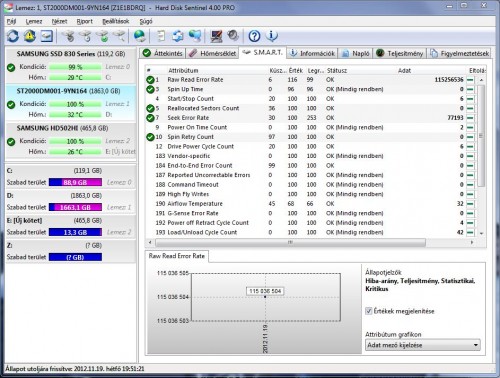This screenshot has width=500, height=378.
Task: Click the C: free space bar 88,9 GB
Action: (x=75, y=182)
